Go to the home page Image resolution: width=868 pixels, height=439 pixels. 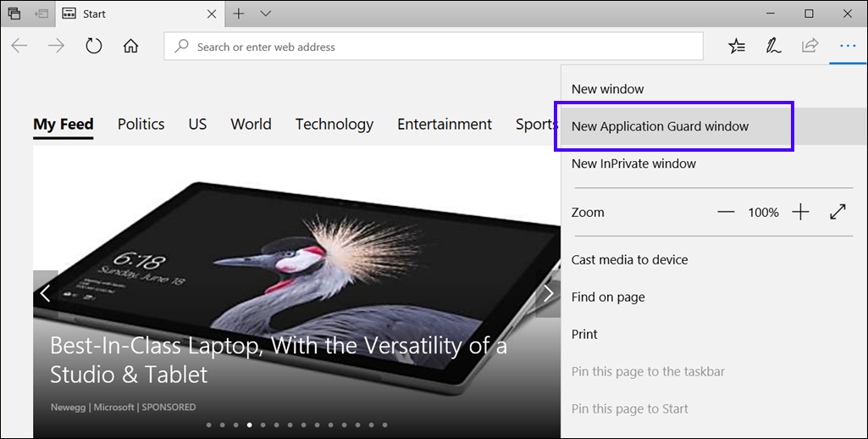click(x=130, y=46)
